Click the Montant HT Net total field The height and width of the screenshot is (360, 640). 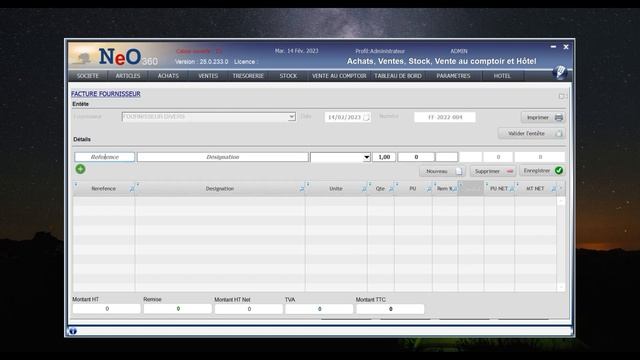click(249, 309)
